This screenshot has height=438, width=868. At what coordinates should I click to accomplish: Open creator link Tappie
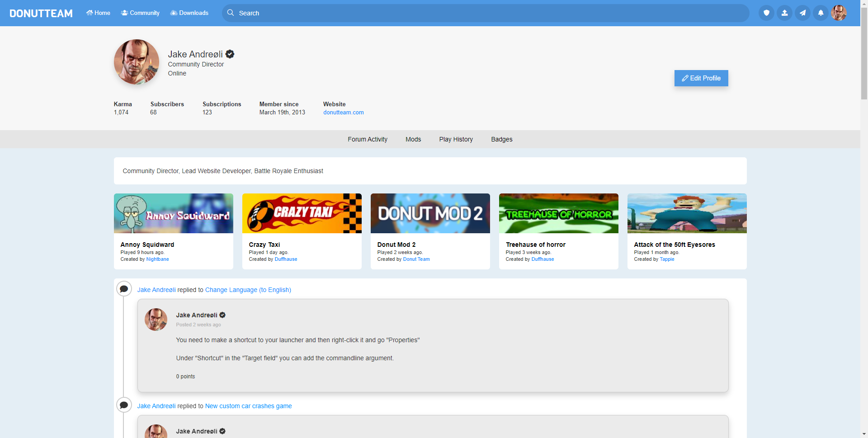click(667, 259)
